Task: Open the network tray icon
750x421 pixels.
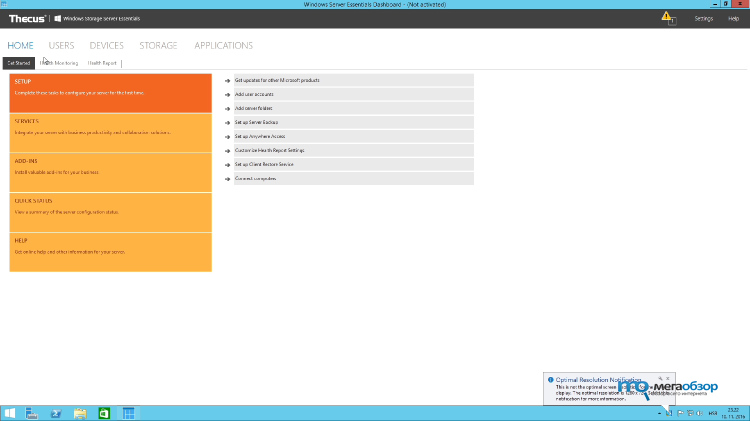Action: pyautogui.click(x=690, y=413)
